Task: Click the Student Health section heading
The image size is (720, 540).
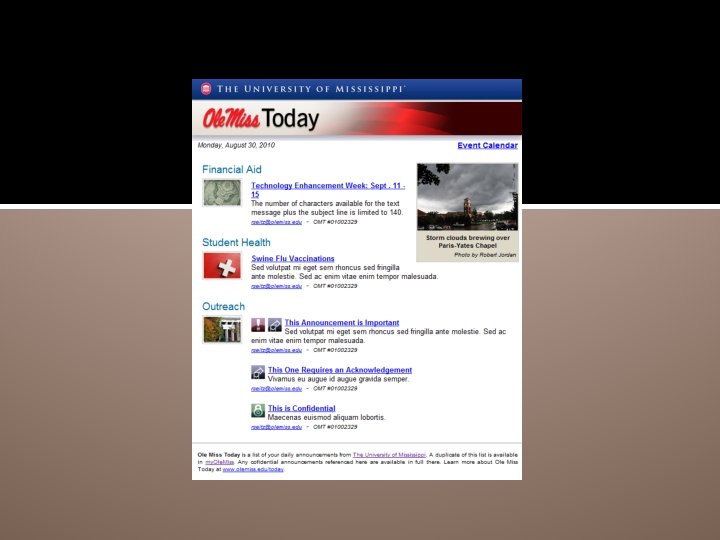Action: tap(236, 242)
